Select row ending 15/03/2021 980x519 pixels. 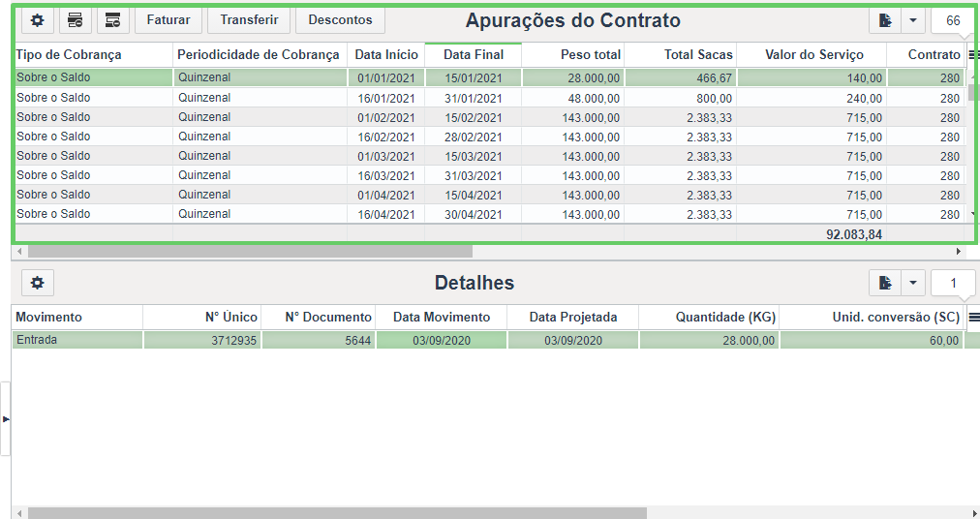click(x=490, y=156)
